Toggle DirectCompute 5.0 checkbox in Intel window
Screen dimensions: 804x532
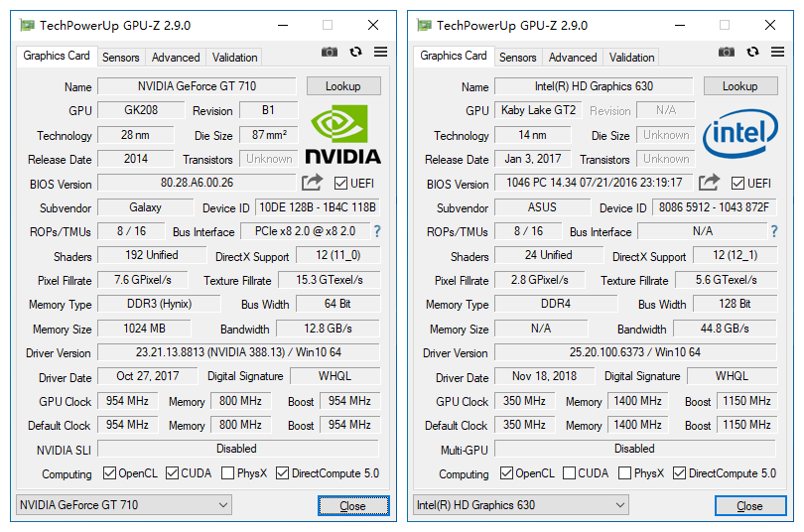(679, 472)
